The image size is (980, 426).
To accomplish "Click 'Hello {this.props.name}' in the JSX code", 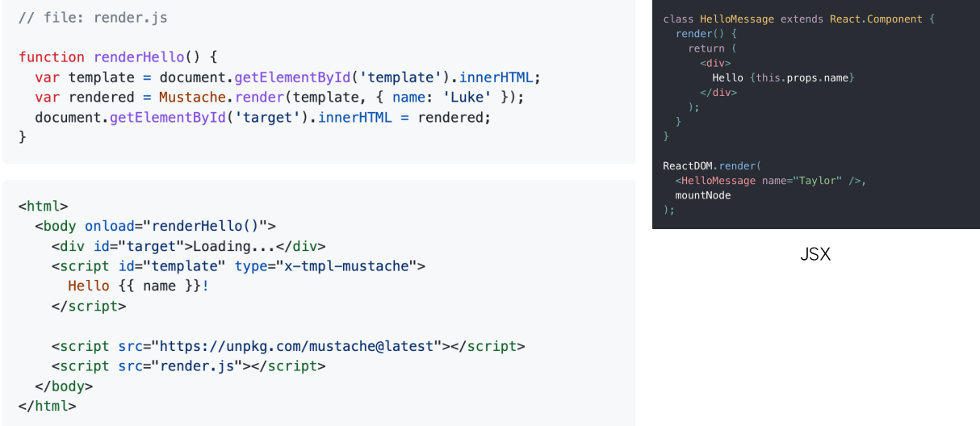I will [x=783, y=77].
